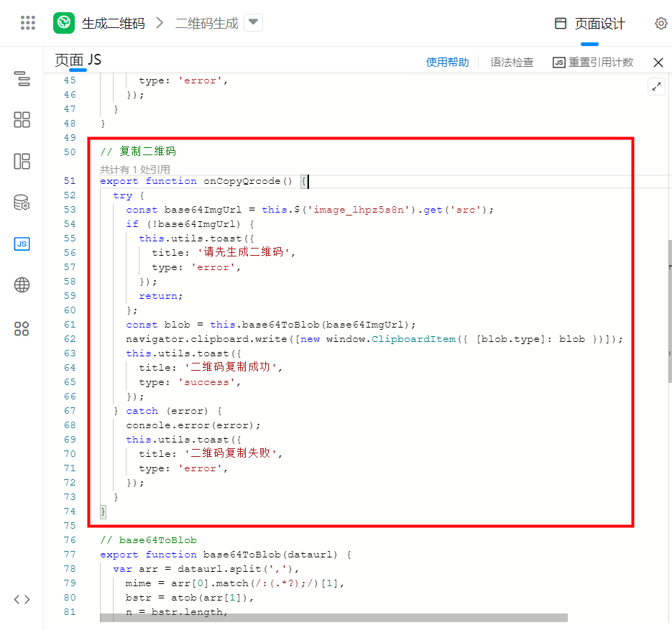The width and height of the screenshot is (672, 630).
Task: Open the globe internationalization icon
Action: (22, 286)
